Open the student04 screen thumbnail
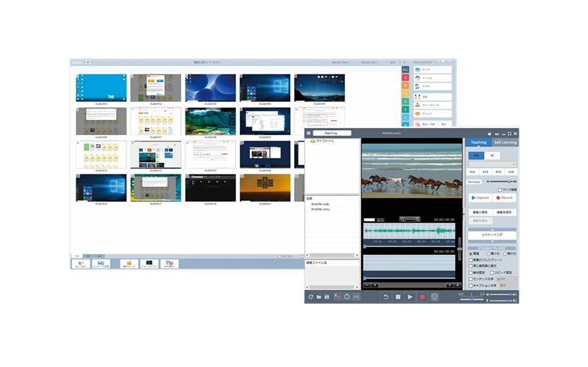 pyautogui.click(x=265, y=88)
